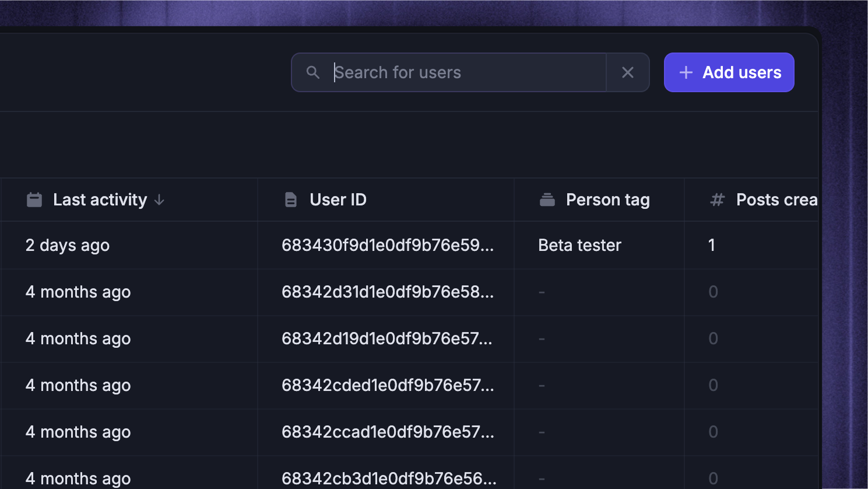The image size is (868, 489).
Task: Clear the search field with X icon
Action: point(628,72)
